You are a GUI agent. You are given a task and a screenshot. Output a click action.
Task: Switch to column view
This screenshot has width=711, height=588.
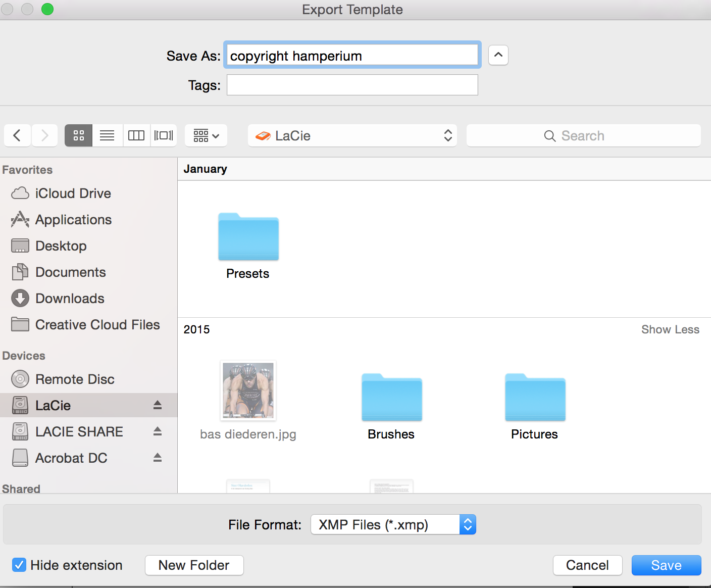pyautogui.click(x=136, y=135)
